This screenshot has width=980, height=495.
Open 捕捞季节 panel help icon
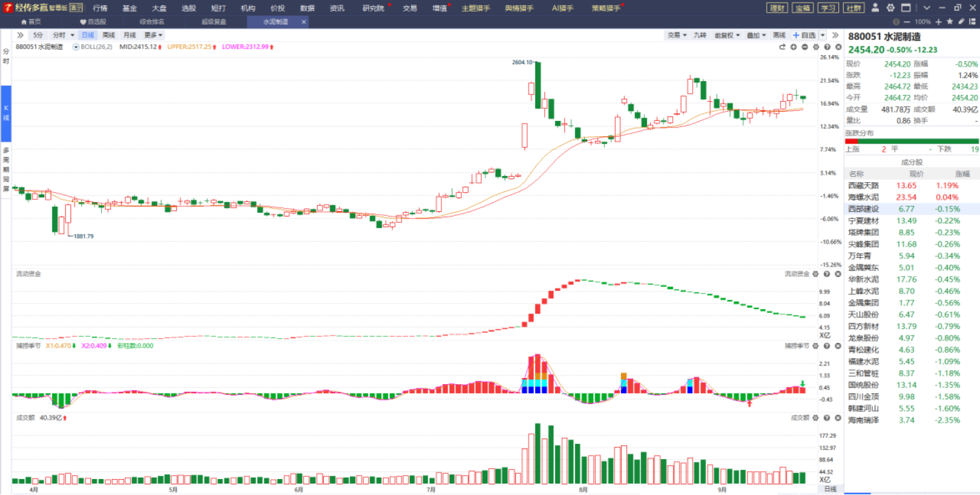coord(827,346)
